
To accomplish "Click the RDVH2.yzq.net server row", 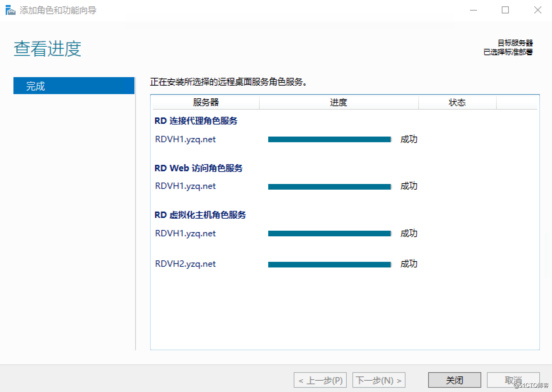I will tap(185, 264).
